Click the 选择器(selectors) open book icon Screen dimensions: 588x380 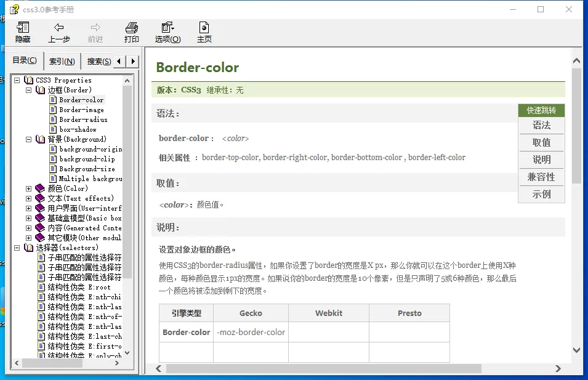(x=28, y=248)
